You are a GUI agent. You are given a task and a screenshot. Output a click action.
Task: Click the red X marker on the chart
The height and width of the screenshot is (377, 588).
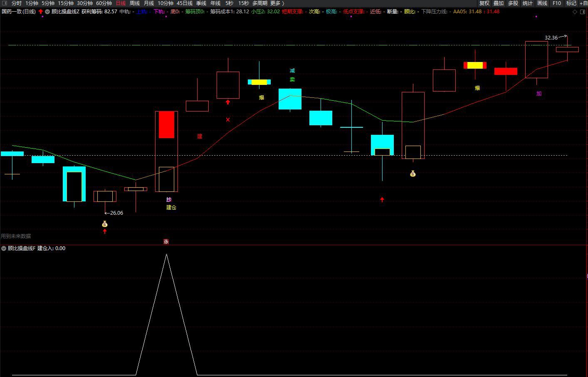228,120
